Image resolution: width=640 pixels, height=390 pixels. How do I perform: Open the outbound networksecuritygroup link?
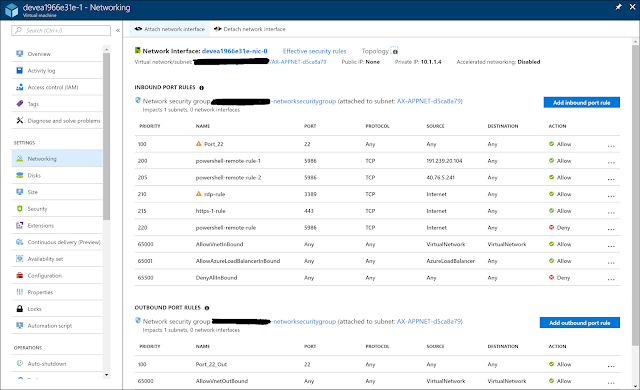tap(304, 321)
